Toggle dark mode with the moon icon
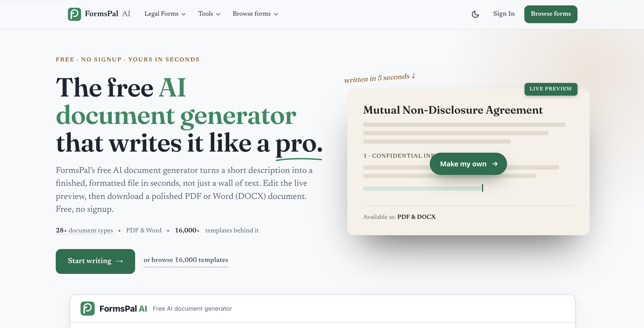This screenshot has height=328, width=644. point(475,14)
